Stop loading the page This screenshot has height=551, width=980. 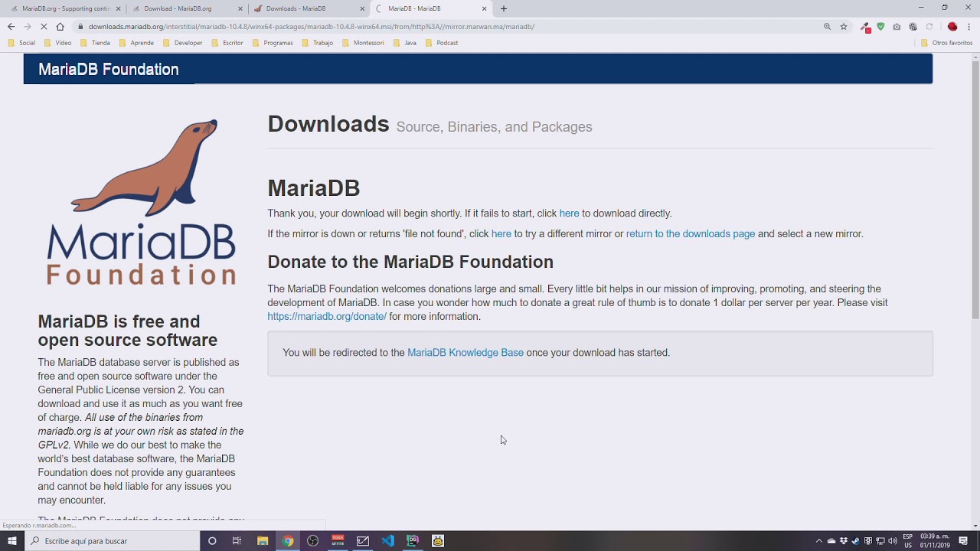(x=44, y=27)
